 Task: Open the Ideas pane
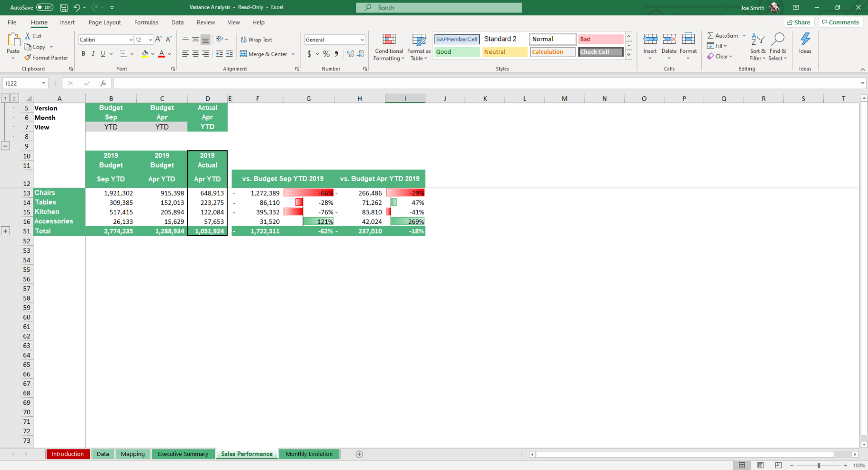click(805, 43)
